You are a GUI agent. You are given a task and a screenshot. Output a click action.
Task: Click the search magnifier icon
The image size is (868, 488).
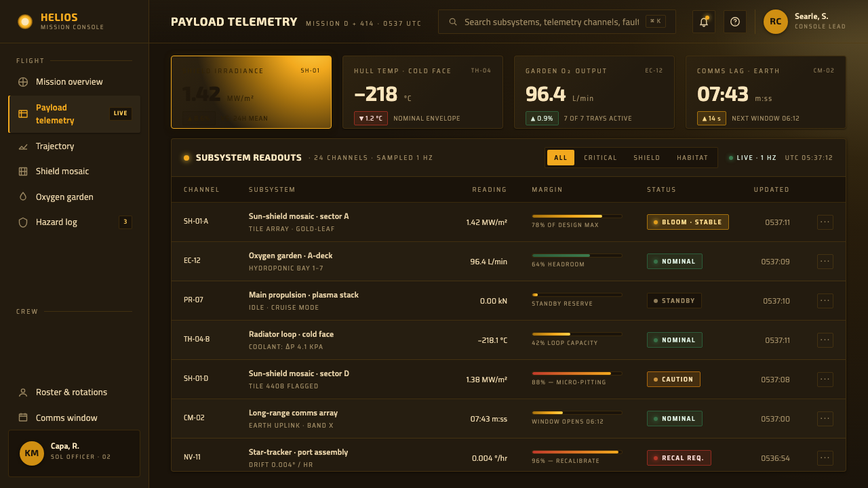click(453, 22)
